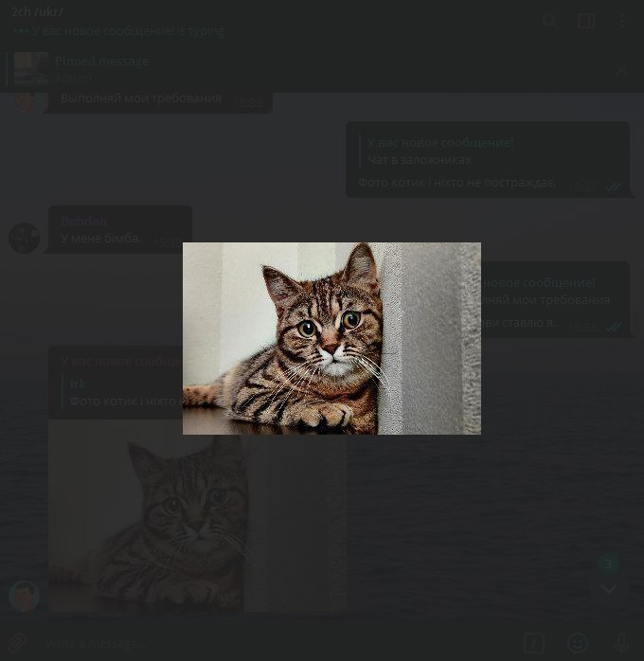Focus the Write a message field
This screenshot has width=644, height=661.
278,643
